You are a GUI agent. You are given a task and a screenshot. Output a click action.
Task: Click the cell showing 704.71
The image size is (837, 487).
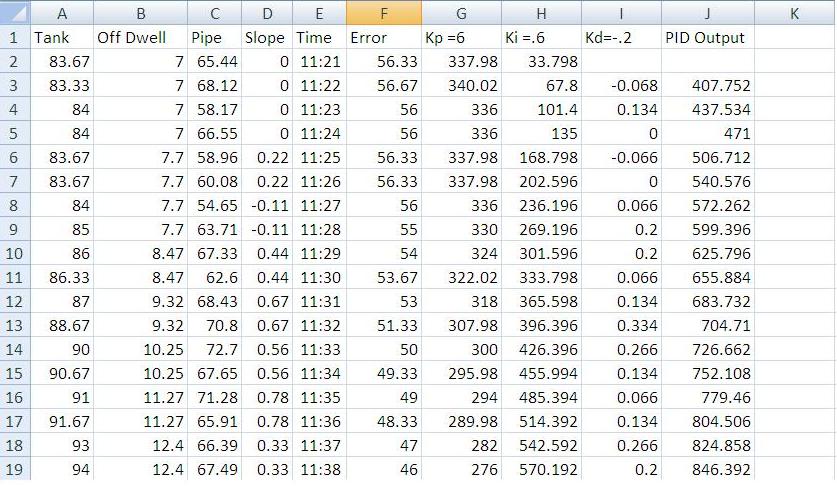(707, 326)
